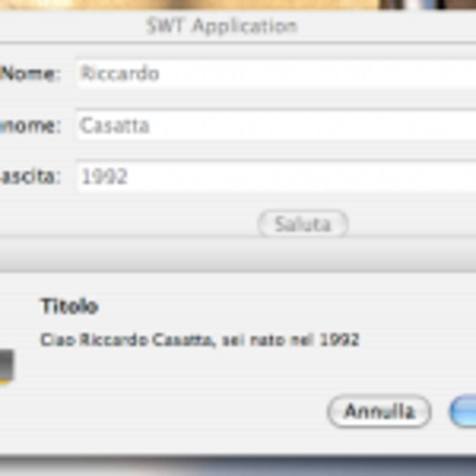
Task: Place cursor on 1992 in year field
Action: [104, 177]
